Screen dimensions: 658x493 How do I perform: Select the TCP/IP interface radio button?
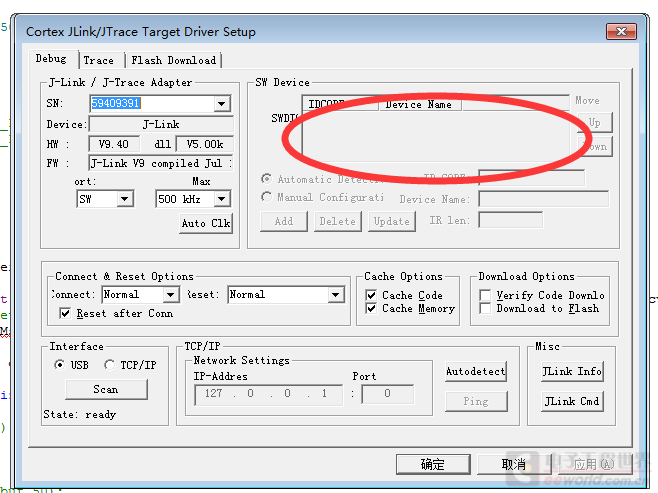pyautogui.click(x=110, y=365)
